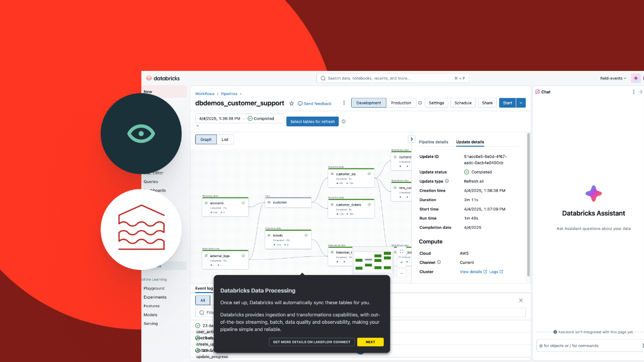Viewport: 644px width, 362px height.
Task: Switch to the Pipeline details tab
Action: pyautogui.click(x=433, y=142)
